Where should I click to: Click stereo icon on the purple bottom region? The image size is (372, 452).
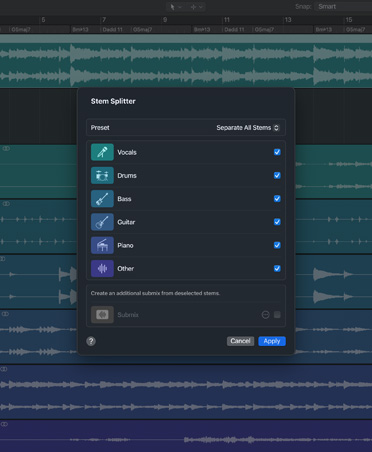pyautogui.click(x=4, y=424)
